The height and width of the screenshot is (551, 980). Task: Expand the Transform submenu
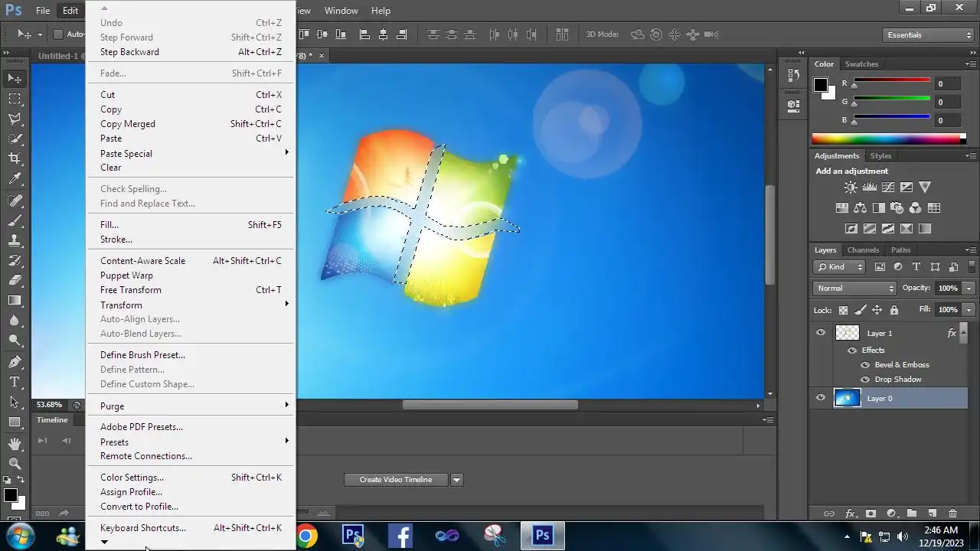(x=190, y=305)
